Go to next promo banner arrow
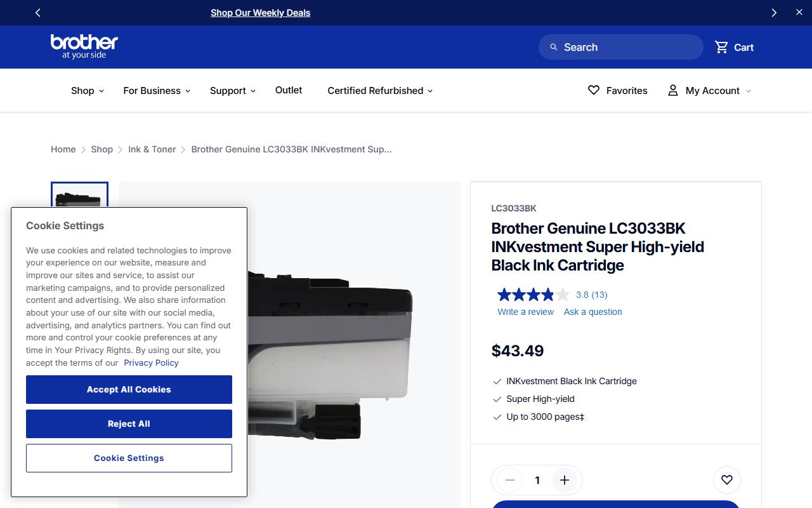Screen dimensions: 812x508 pyautogui.click(x=774, y=13)
